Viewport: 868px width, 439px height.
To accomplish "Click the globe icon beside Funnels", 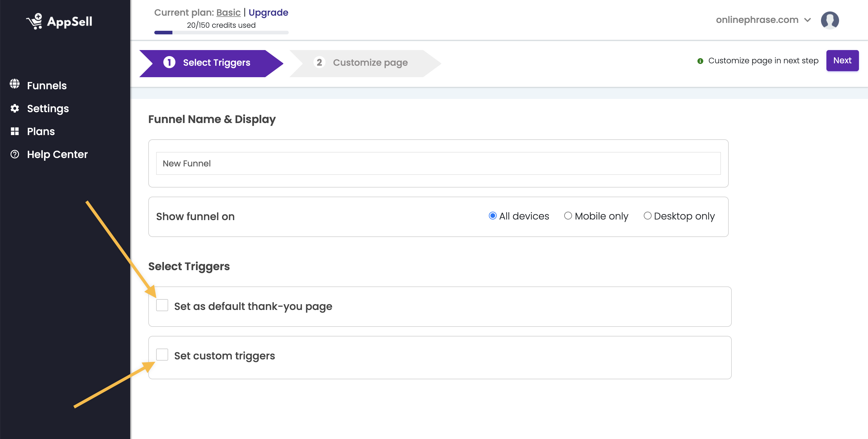I will 14,84.
